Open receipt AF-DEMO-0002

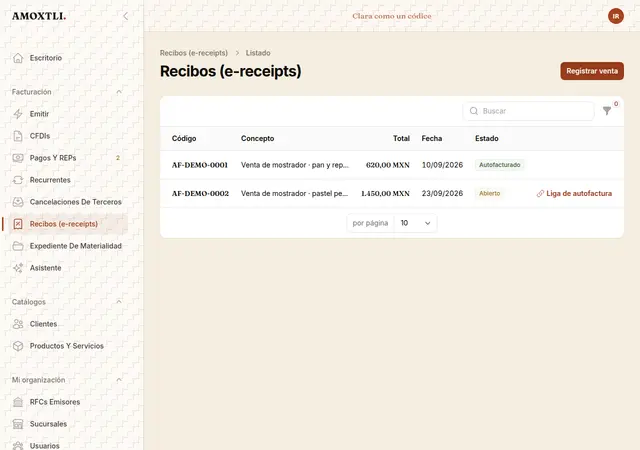pyautogui.click(x=200, y=194)
